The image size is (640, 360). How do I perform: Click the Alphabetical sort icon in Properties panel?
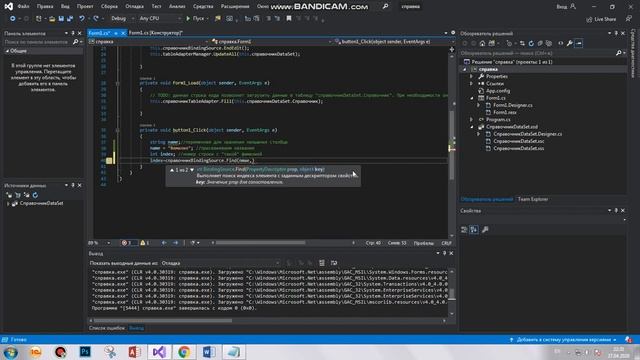point(474,230)
